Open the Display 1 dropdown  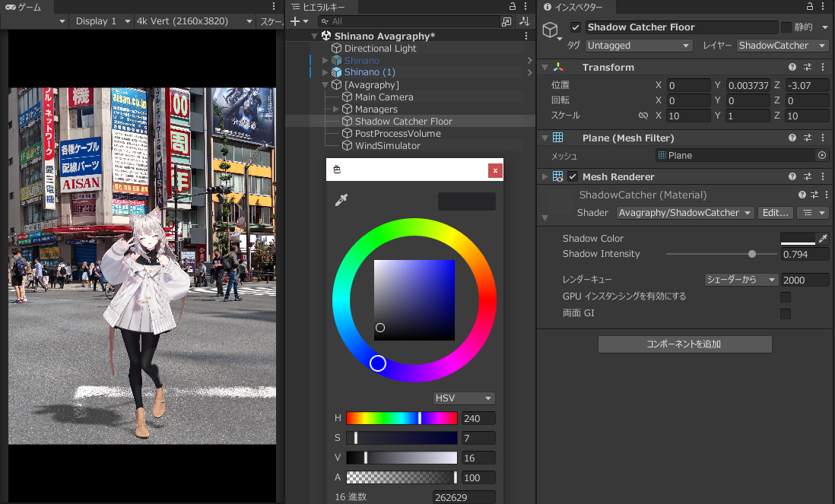point(102,21)
